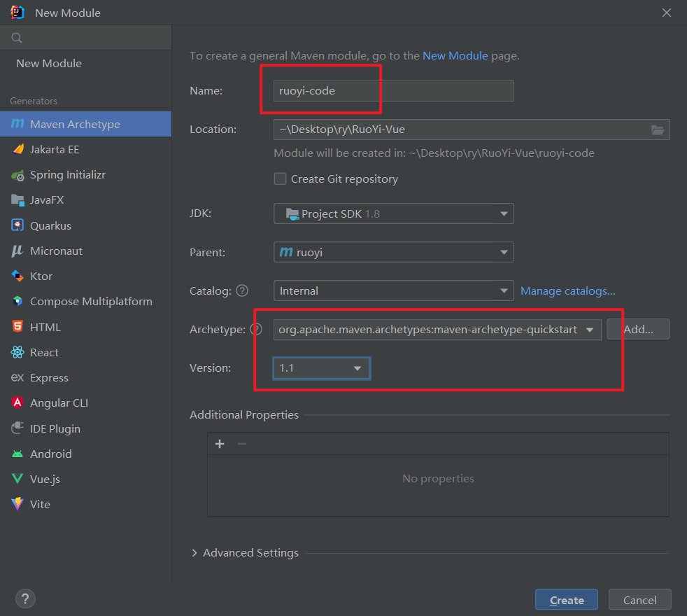Click the Cancel button
Image resolution: width=687 pixels, height=616 pixels.
tap(639, 600)
